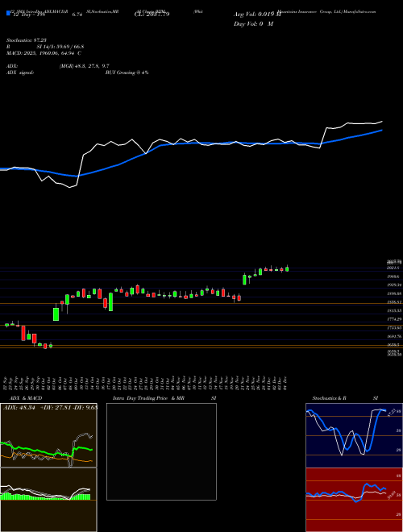403x532 pixels.
Task: Select the RSI 14/3 value '59.69 / 66.8'
Action: click(x=68, y=47)
